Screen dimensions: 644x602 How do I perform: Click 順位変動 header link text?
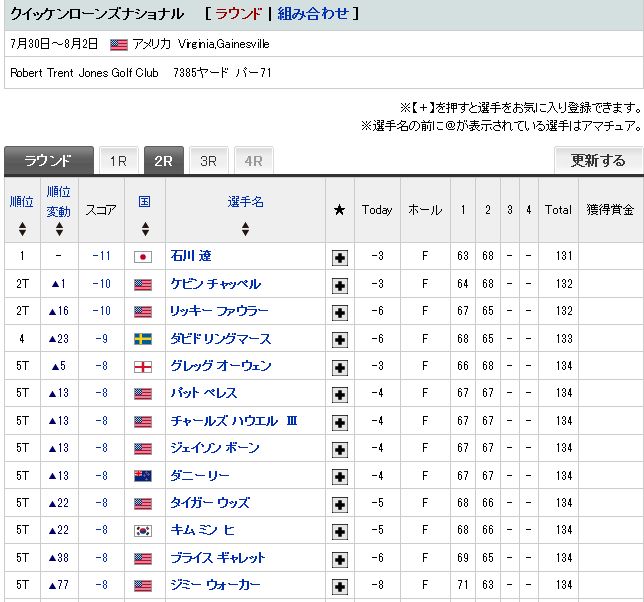point(59,202)
